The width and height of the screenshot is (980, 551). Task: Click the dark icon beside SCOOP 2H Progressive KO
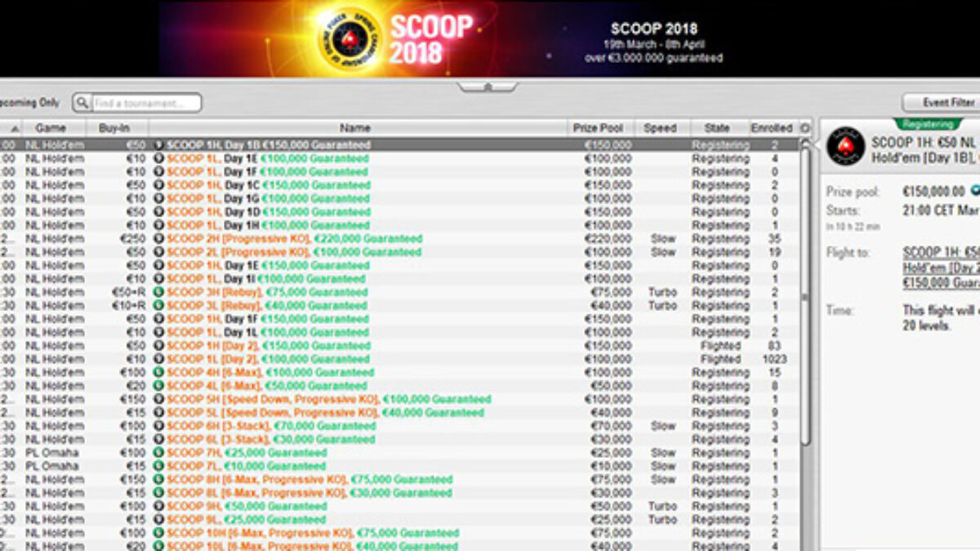158,239
